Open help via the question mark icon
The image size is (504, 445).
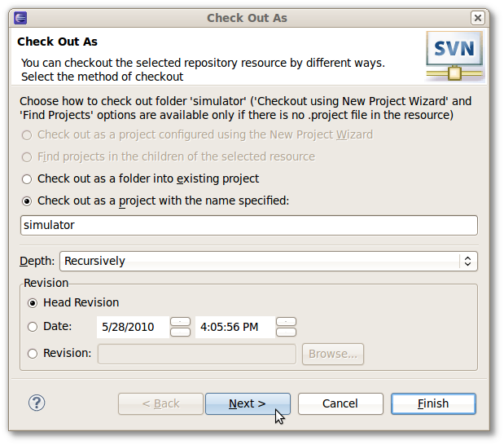point(37,403)
